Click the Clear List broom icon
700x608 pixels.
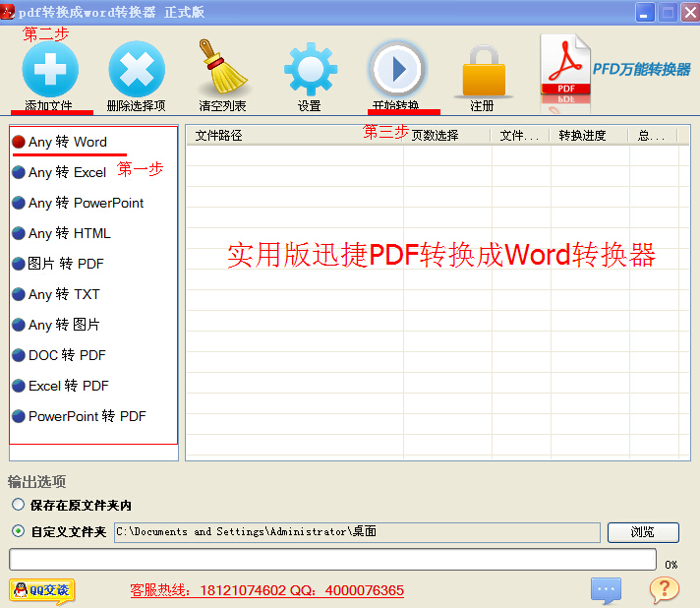(222, 67)
